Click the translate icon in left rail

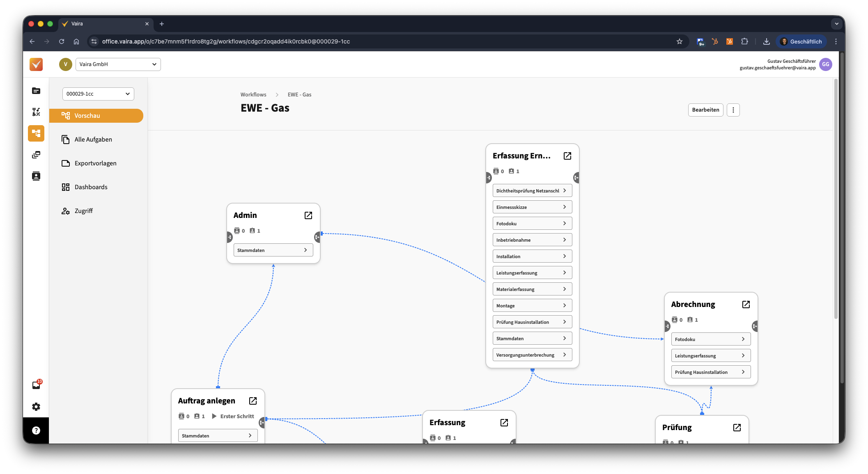click(36, 112)
